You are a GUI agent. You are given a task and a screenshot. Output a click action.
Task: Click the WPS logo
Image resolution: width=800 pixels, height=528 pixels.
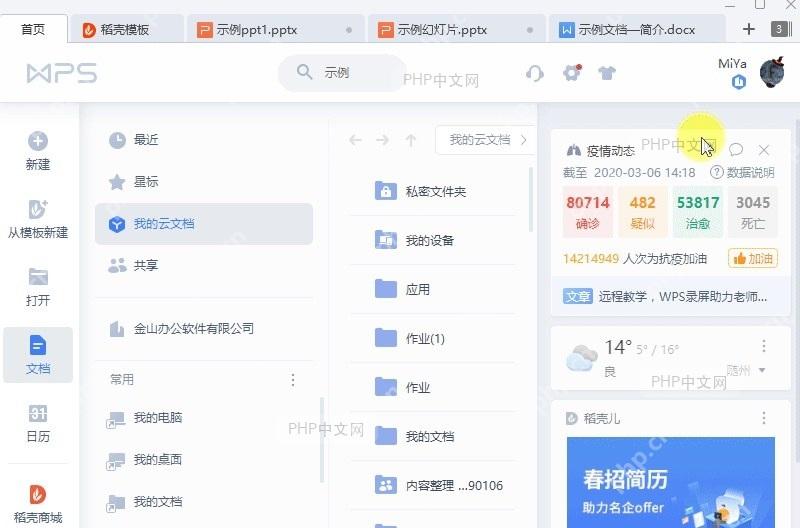(x=62, y=73)
